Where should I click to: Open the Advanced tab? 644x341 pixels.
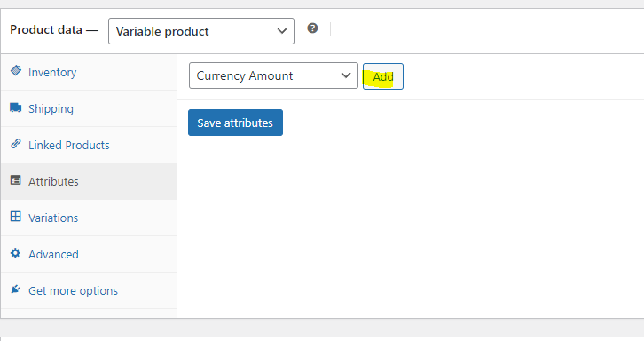pos(89,254)
